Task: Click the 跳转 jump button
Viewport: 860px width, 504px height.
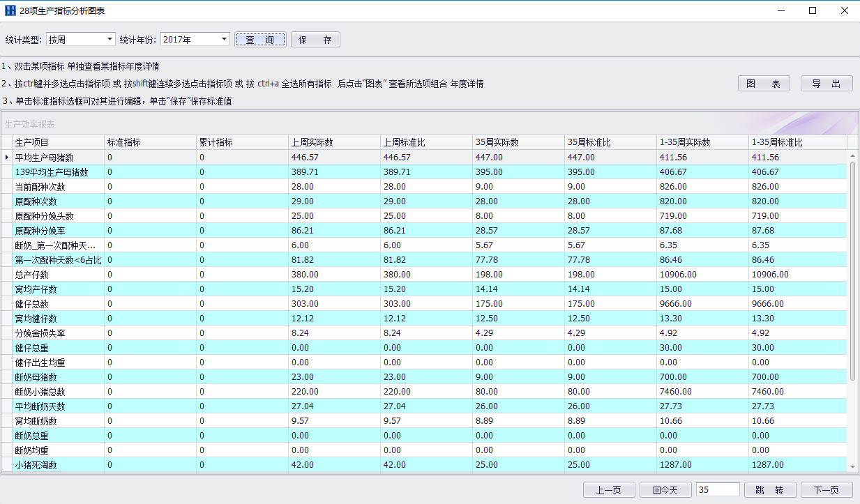Action: point(770,490)
